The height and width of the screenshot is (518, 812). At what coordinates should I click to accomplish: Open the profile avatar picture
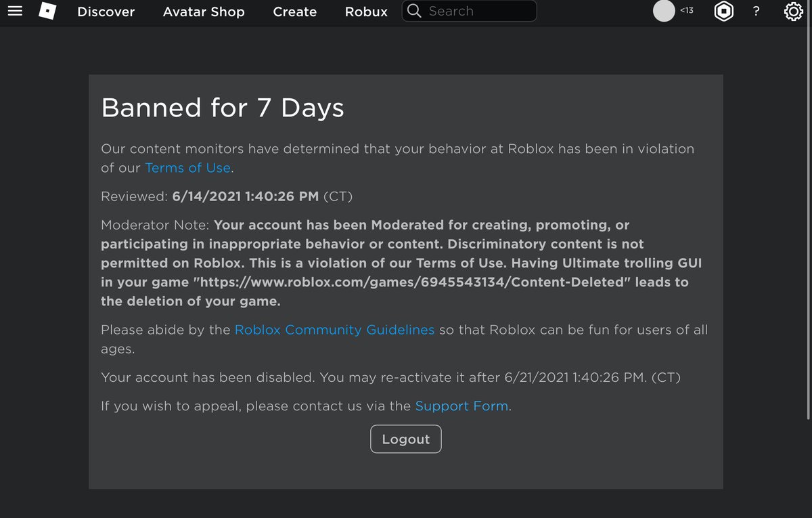tap(664, 11)
